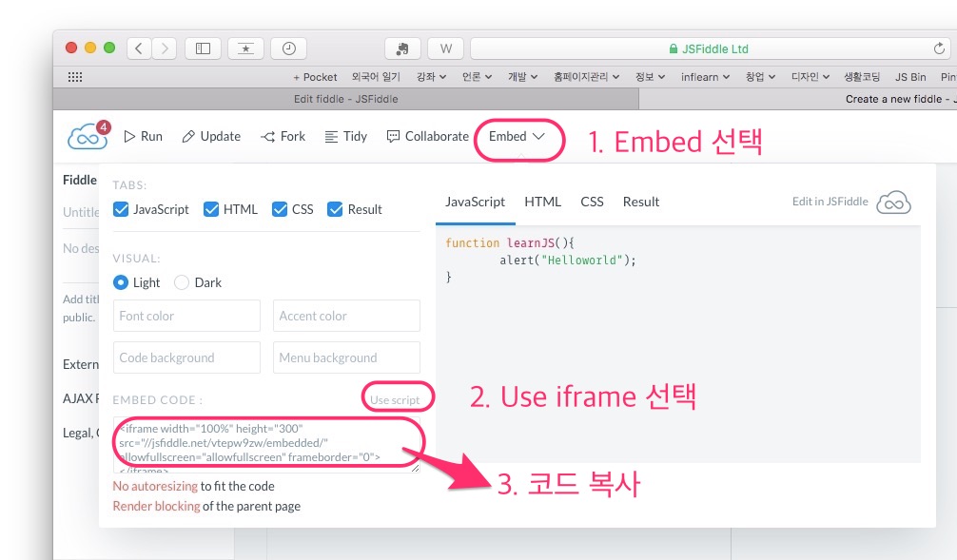Click the No autoresizing link
The height and width of the screenshot is (560, 957).
(155, 486)
